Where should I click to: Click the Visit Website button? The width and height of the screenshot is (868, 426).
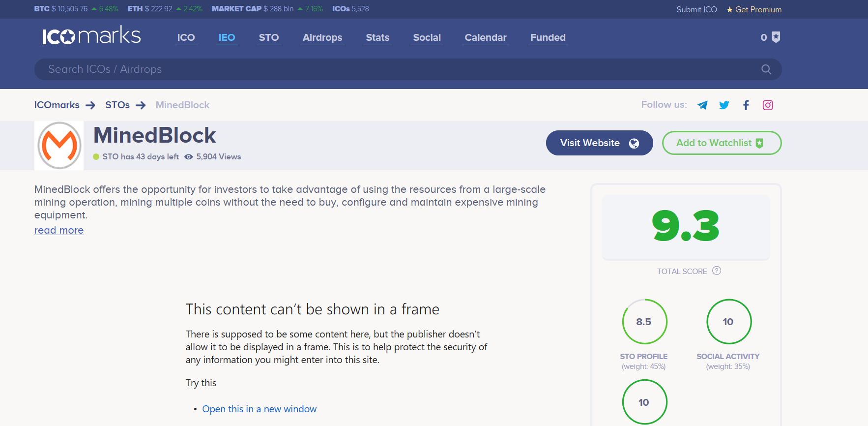600,143
